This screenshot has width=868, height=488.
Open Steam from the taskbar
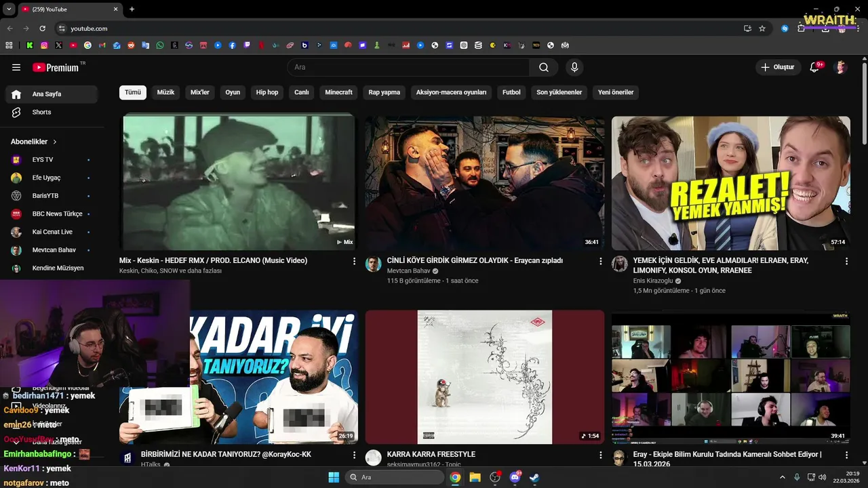pyautogui.click(x=534, y=477)
